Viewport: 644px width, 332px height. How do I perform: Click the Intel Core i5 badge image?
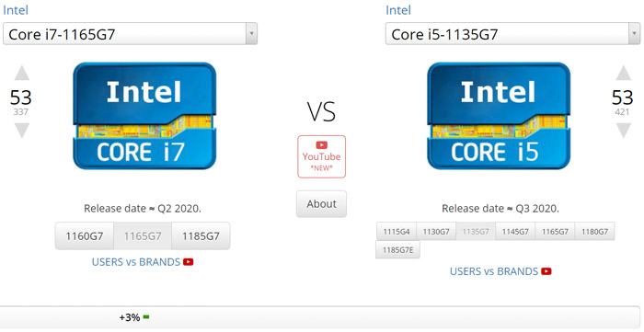tap(499, 116)
